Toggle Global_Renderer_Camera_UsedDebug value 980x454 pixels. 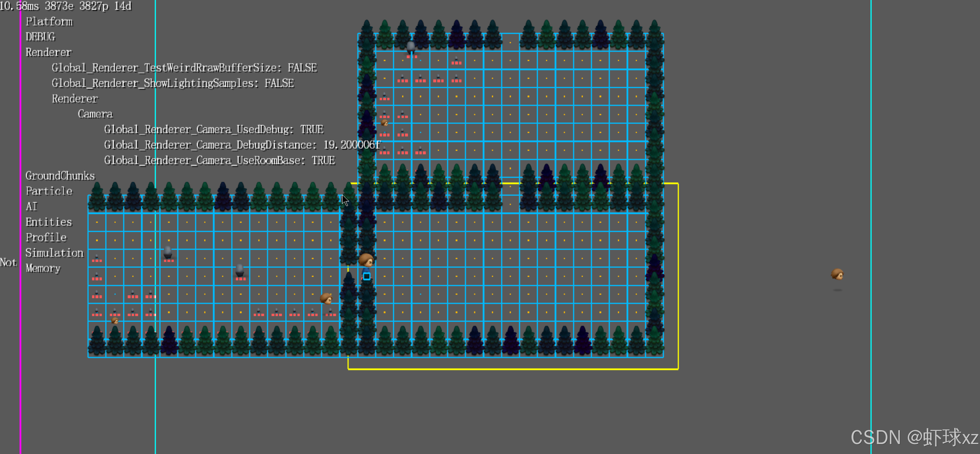click(x=214, y=130)
